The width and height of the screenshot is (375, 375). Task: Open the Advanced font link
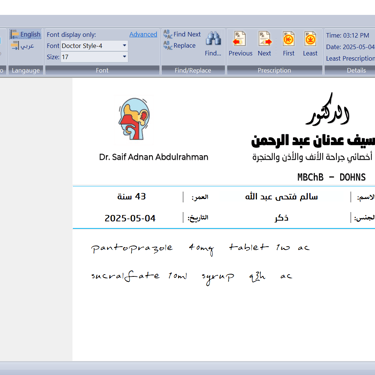point(143,34)
